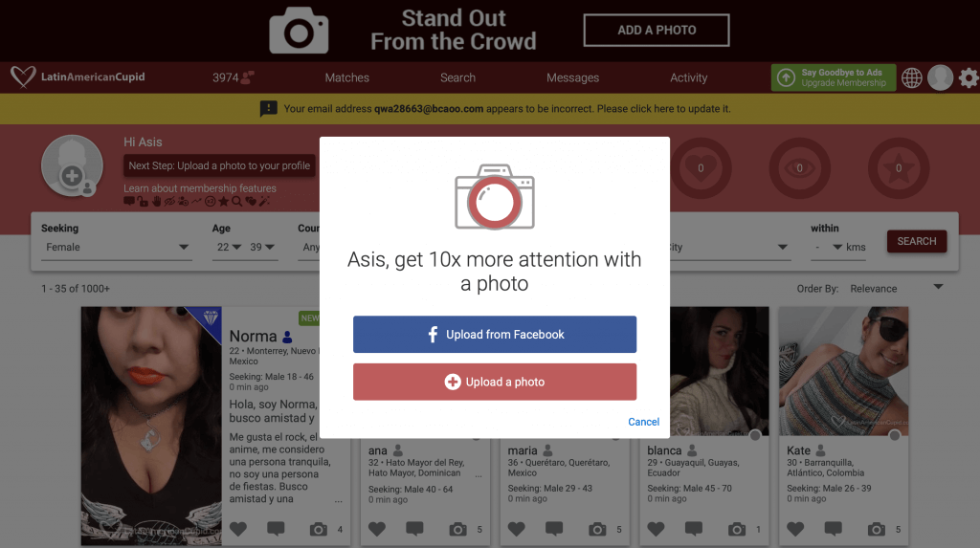980x548 pixels.
Task: Open Norma's profile photo thumbnail
Action: (151, 427)
